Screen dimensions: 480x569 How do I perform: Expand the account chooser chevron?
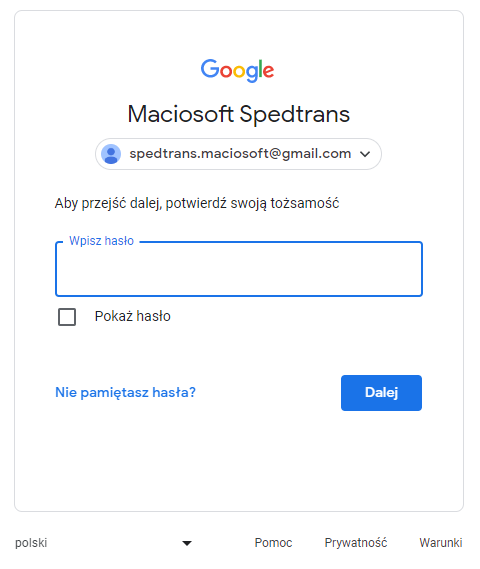(x=365, y=154)
